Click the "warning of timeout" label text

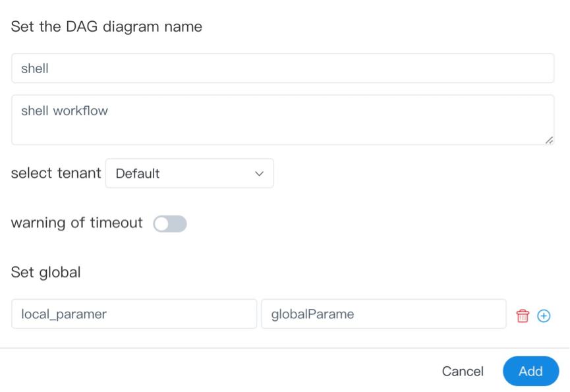(76, 223)
